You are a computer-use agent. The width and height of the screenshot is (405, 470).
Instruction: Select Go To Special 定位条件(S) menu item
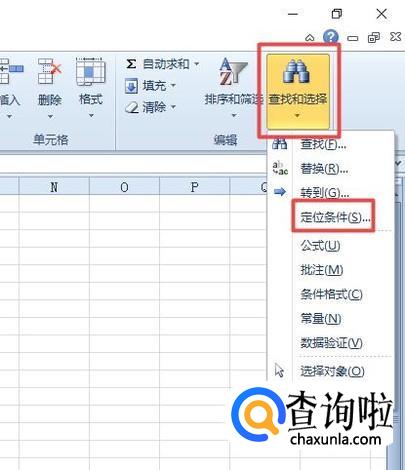click(334, 216)
